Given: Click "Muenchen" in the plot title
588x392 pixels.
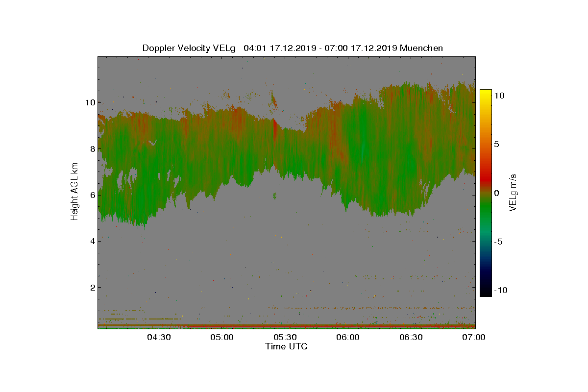Looking at the screenshot, I should (421, 48).
